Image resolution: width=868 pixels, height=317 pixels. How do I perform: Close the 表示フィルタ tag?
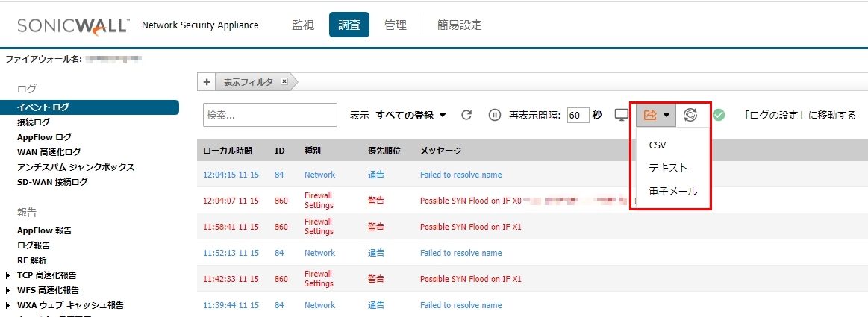pyautogui.click(x=284, y=82)
